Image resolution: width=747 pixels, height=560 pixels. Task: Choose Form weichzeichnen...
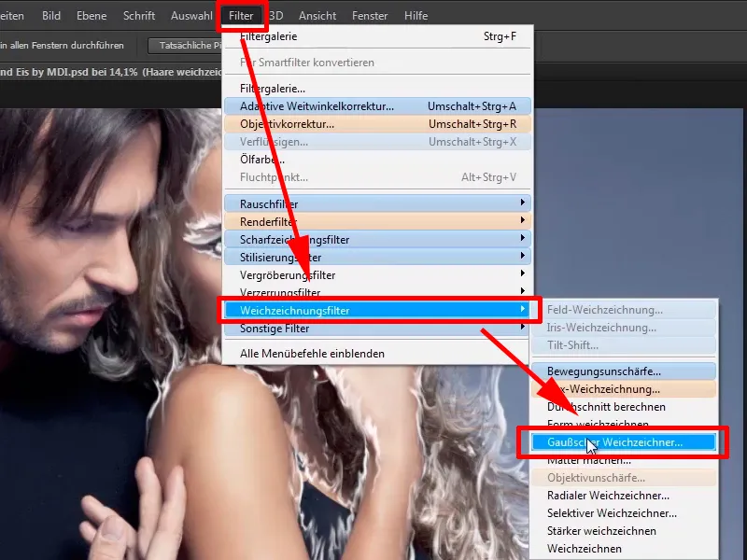[x=624, y=423]
